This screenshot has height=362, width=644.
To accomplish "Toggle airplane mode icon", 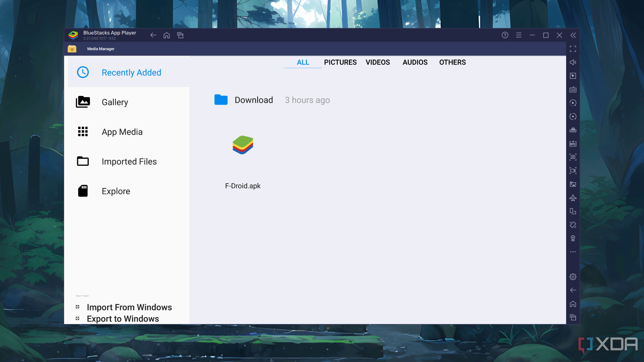I will point(573,198).
